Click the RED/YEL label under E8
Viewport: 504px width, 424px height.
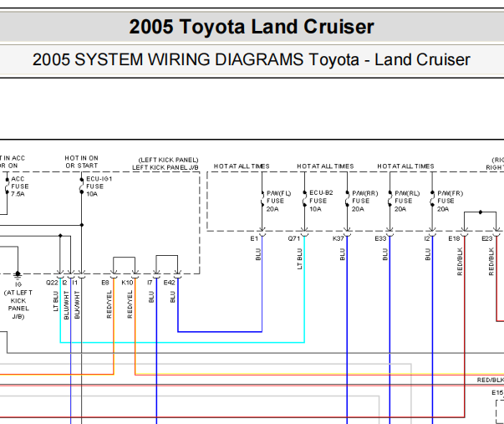point(109,304)
